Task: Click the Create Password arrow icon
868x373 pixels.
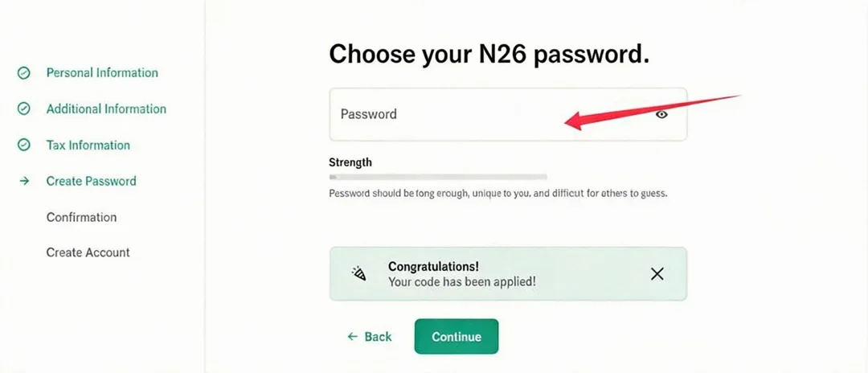Action: click(x=24, y=182)
